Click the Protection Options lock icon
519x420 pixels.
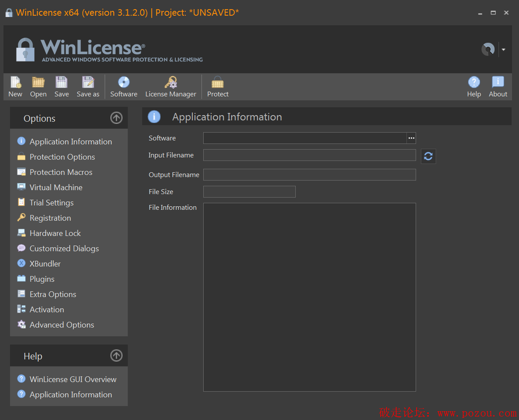(21, 156)
